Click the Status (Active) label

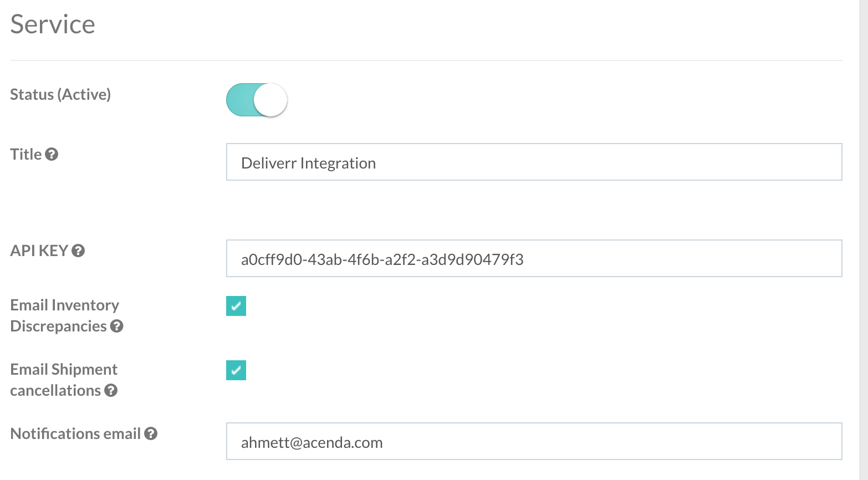[x=60, y=95]
